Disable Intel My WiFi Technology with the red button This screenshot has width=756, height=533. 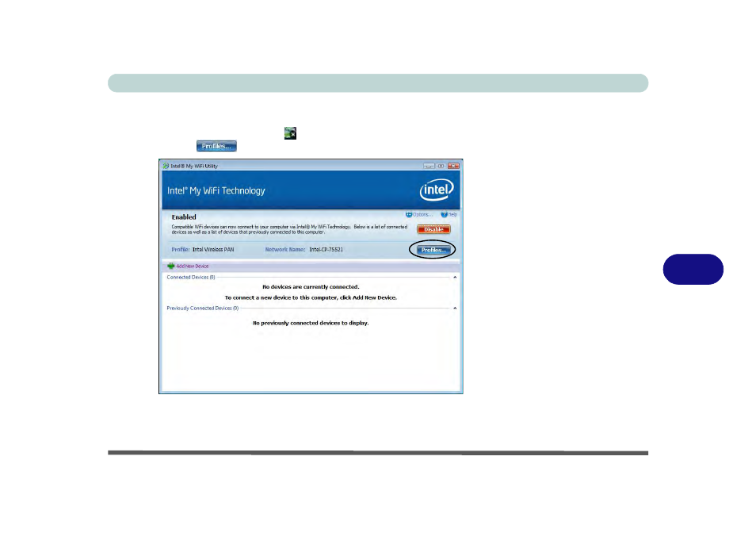433,229
